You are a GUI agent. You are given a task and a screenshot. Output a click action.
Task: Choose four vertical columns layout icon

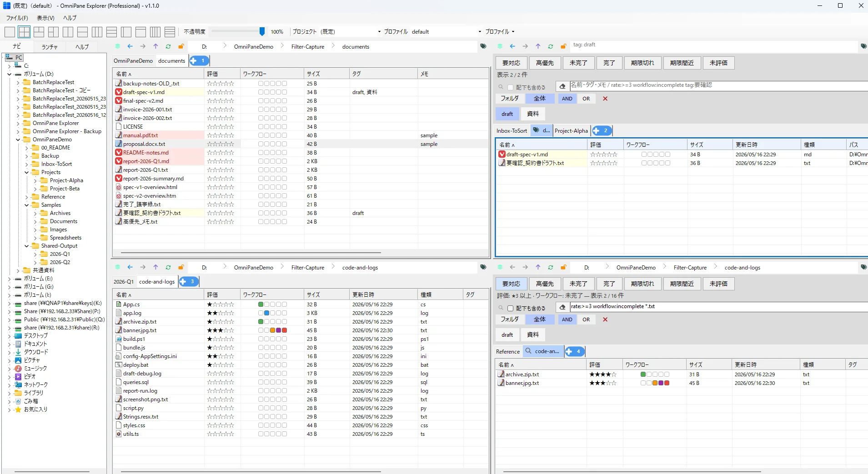coord(155,32)
